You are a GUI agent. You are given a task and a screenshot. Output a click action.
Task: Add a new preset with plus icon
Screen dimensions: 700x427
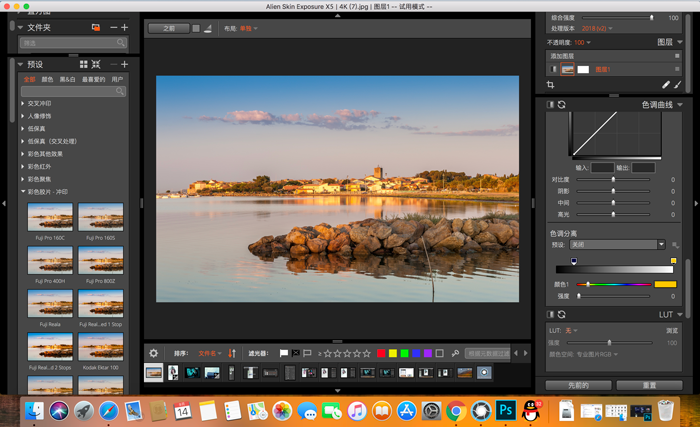pos(124,65)
